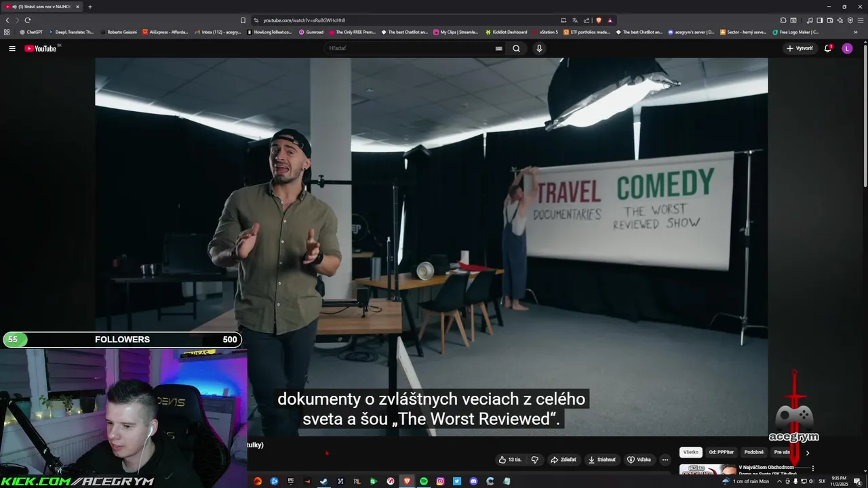This screenshot has width=868, height=488.
Task: Open the xStation 5 bookmark
Action: click(545, 32)
